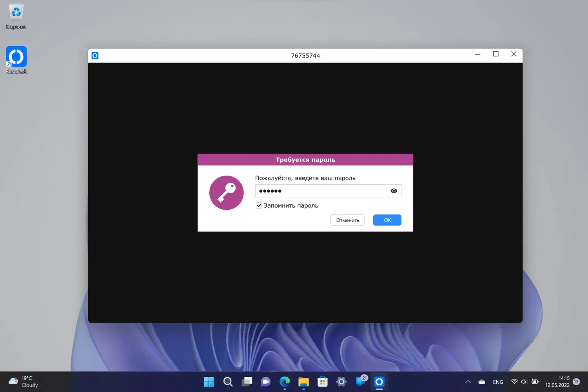The height and width of the screenshot is (392, 588).
Task: Open Settings gear in the taskbar
Action: (x=341, y=382)
